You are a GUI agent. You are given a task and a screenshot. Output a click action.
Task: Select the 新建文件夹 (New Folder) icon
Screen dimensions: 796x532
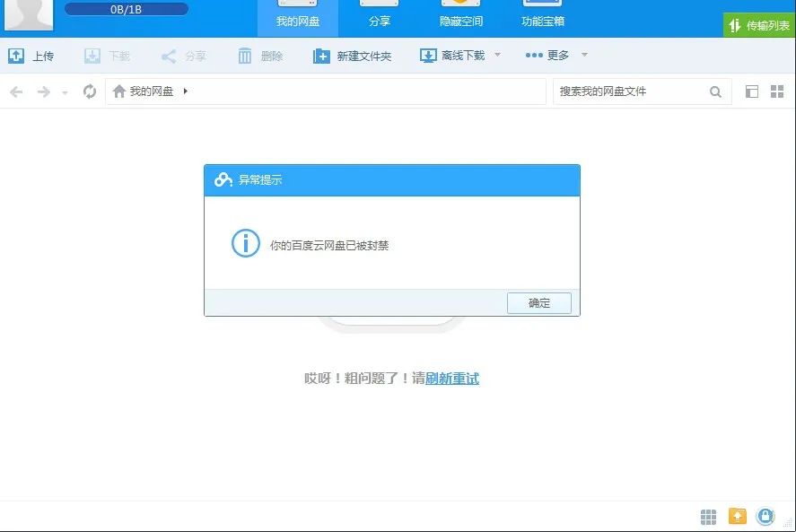coord(321,55)
